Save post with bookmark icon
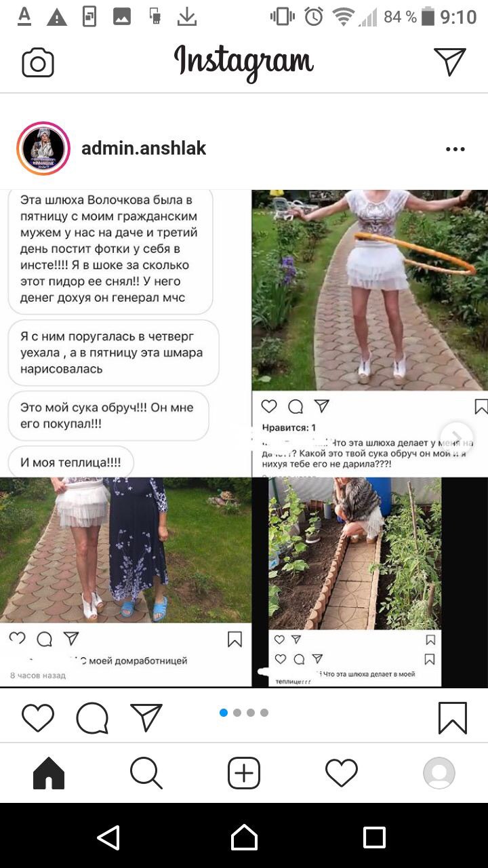 coord(452,718)
